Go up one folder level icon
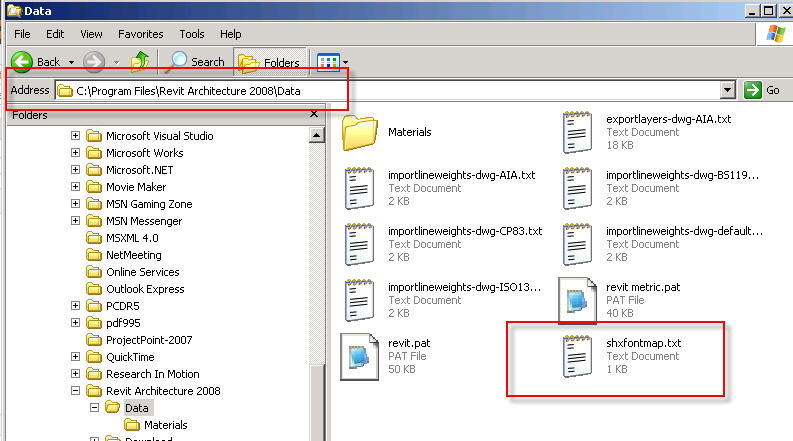The image size is (793, 441). 140,62
